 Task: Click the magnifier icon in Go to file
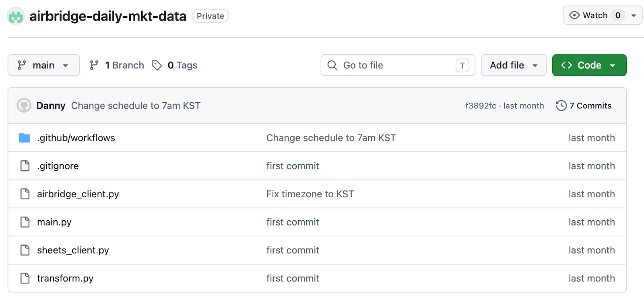[x=332, y=65]
